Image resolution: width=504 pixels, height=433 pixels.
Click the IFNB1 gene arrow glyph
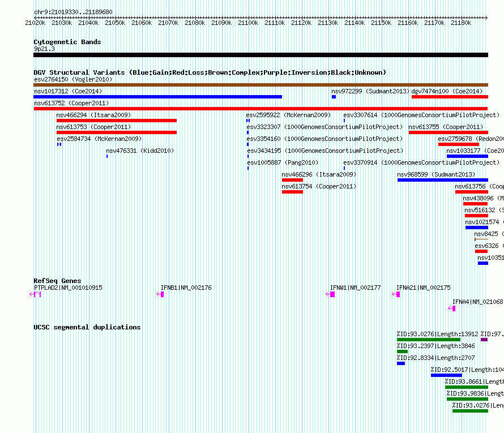pyautogui.click(x=160, y=294)
